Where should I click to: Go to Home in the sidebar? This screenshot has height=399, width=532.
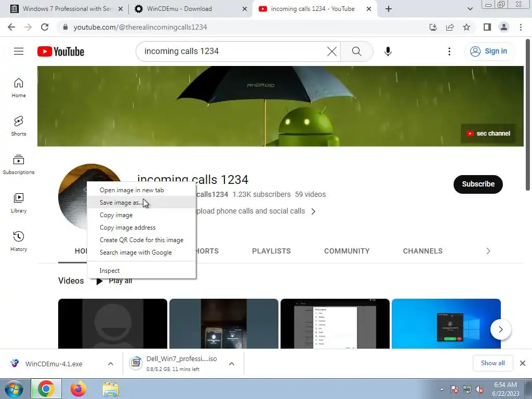[x=19, y=88]
